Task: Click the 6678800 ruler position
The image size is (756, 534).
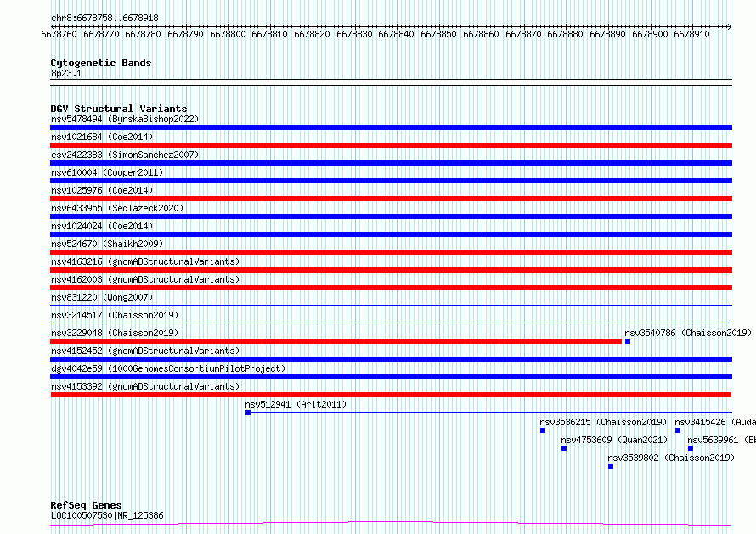Action: [x=228, y=34]
